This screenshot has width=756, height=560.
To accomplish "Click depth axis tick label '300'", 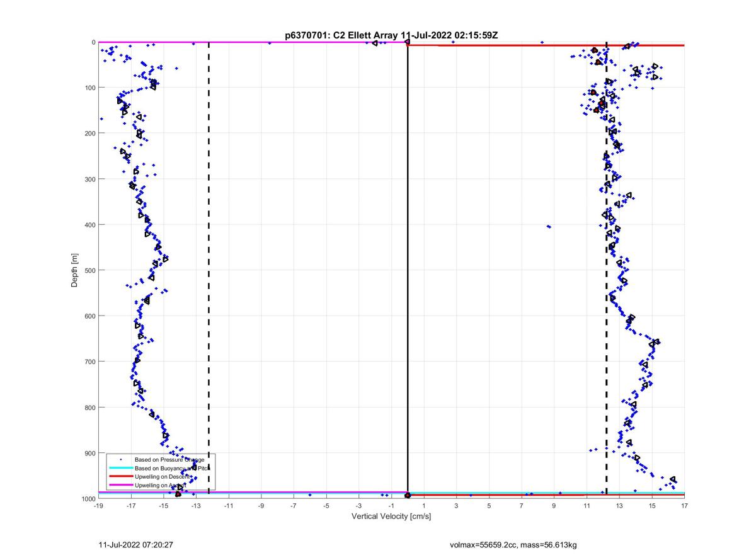I will pos(90,179).
